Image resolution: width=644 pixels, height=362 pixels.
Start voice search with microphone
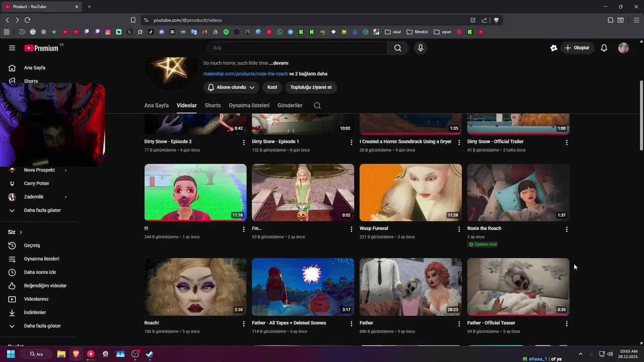[421, 48]
